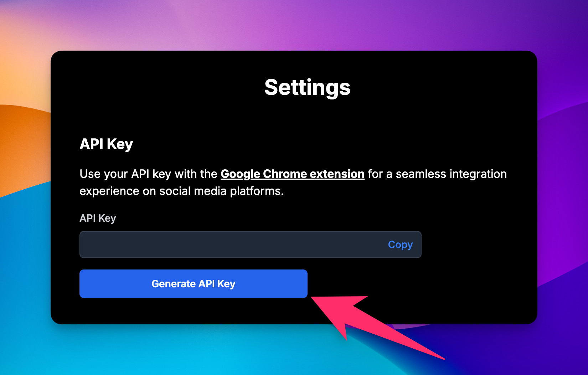Click the words "for a" after the link

(x=380, y=174)
